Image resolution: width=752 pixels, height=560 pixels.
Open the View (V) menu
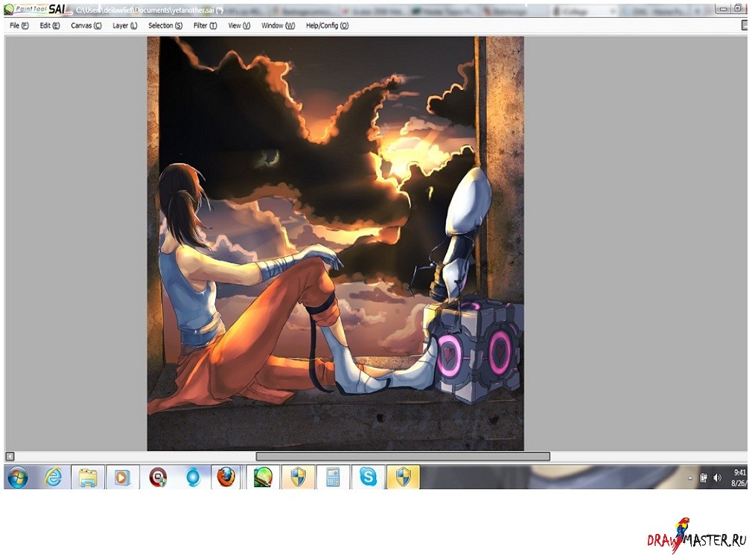tap(239, 25)
